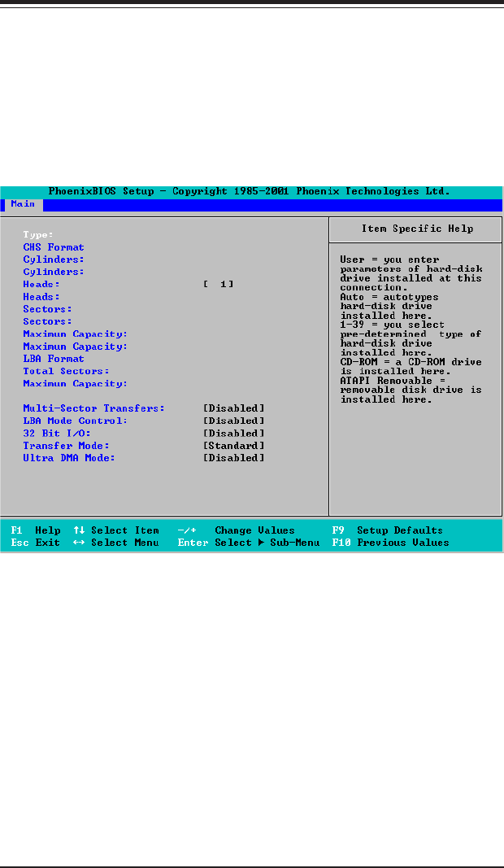Select the Type: field label
Viewport: 504px width, 868px height.
click(x=39, y=235)
